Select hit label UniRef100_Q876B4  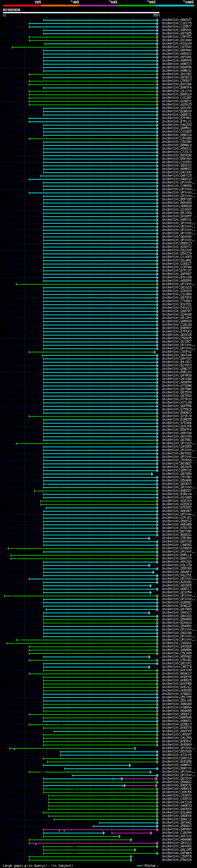tap(177, 474)
